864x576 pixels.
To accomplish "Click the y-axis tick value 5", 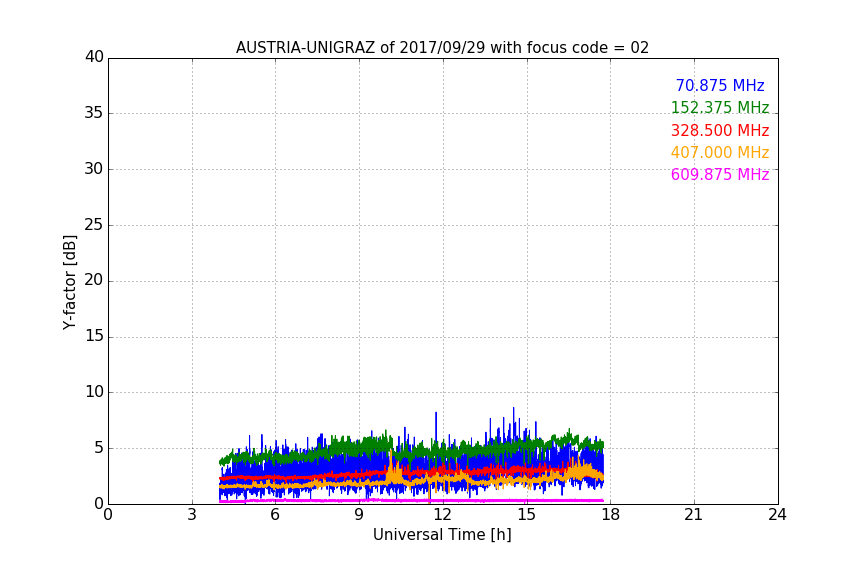I will (x=99, y=448).
